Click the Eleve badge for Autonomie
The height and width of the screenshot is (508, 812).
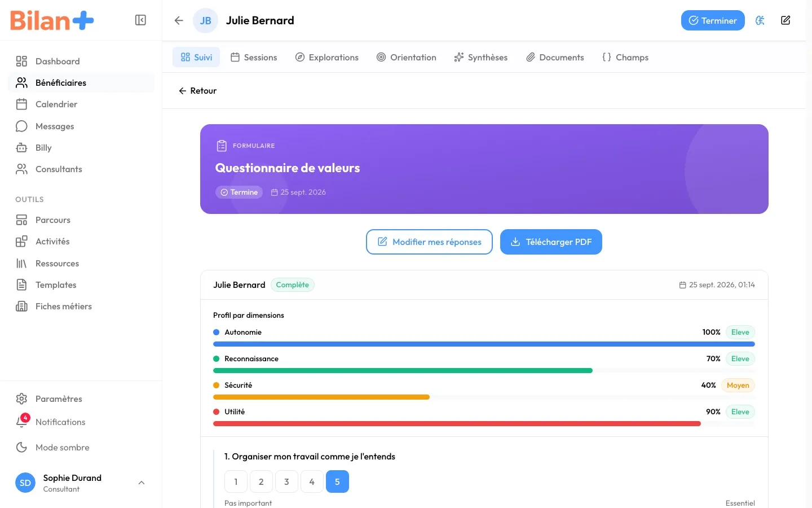tap(740, 332)
